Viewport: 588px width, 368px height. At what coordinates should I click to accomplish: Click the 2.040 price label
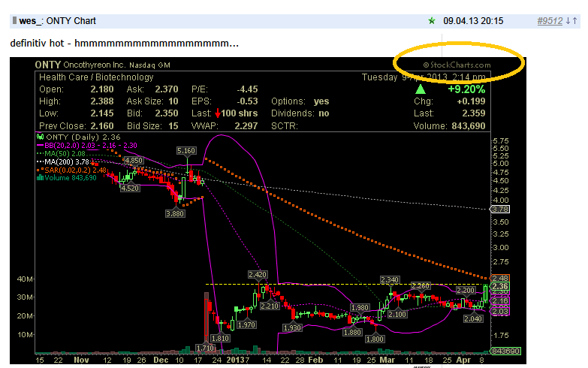point(473,319)
